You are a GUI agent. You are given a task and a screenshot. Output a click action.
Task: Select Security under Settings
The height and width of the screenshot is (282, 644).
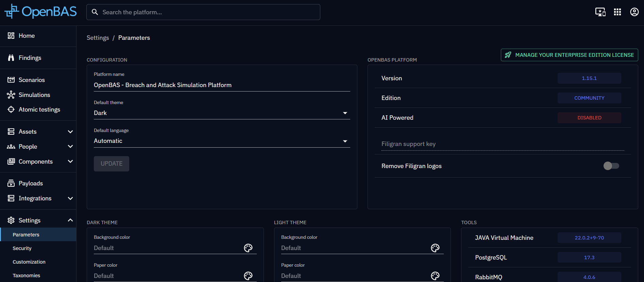click(x=22, y=248)
